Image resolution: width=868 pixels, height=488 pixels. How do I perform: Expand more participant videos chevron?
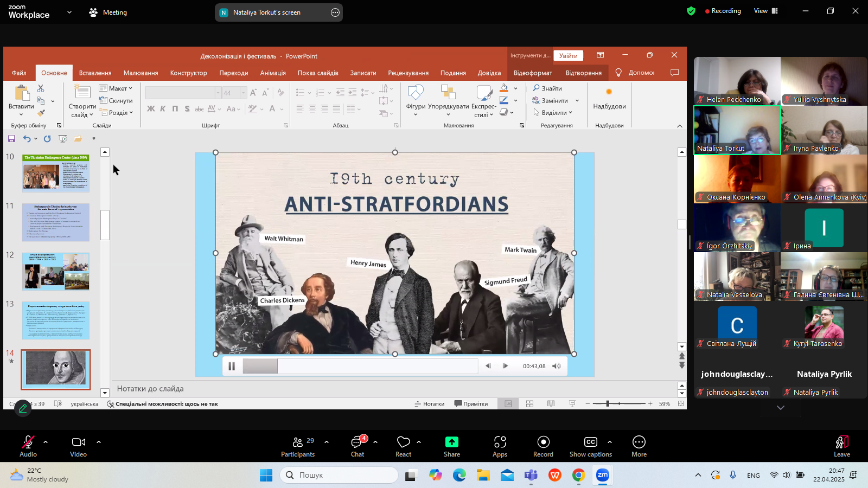click(x=781, y=408)
